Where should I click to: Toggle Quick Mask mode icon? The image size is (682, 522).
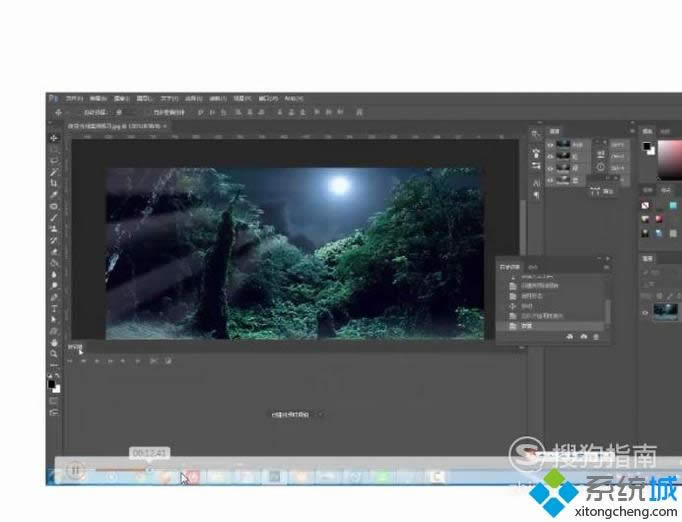point(54,401)
